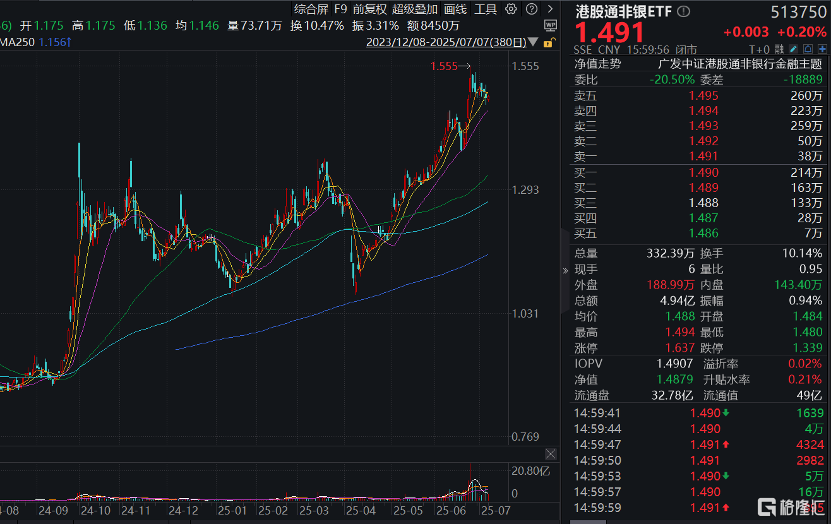The image size is (832, 524).
Task: Click 外盘 value 188.99万
Action: pos(670,285)
